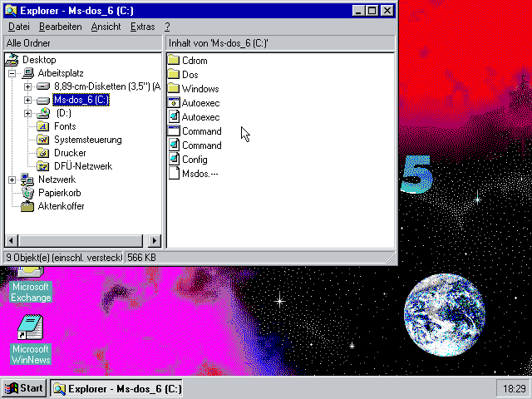The width and height of the screenshot is (532, 399).
Task: Click the Cdrom folder icon
Action: pos(174,61)
